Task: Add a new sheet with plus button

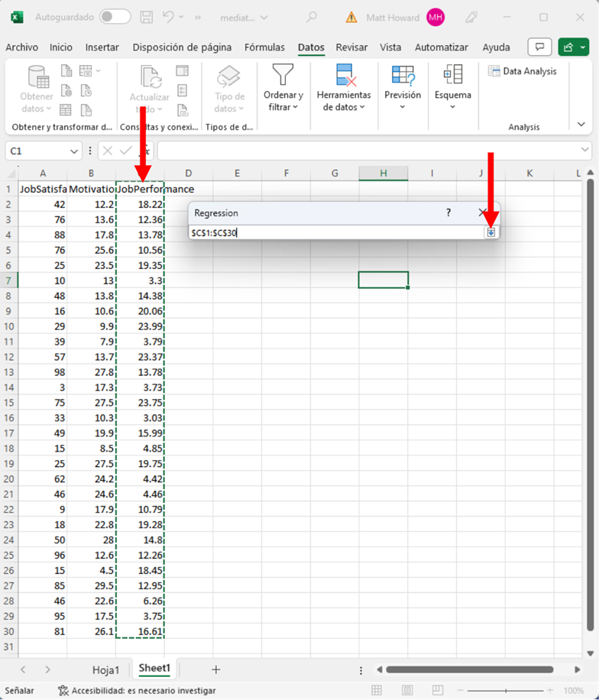Action: (215, 669)
